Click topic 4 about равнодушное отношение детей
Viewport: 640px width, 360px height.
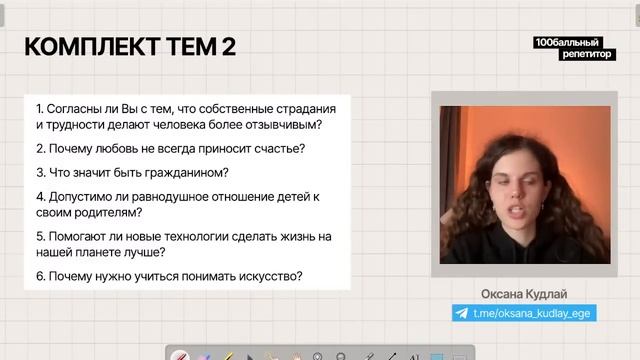pyautogui.click(x=178, y=204)
